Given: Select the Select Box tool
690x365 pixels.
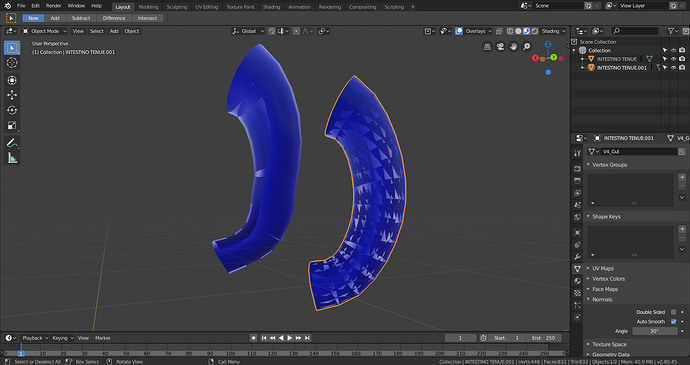Looking at the screenshot, I should 12,48.
